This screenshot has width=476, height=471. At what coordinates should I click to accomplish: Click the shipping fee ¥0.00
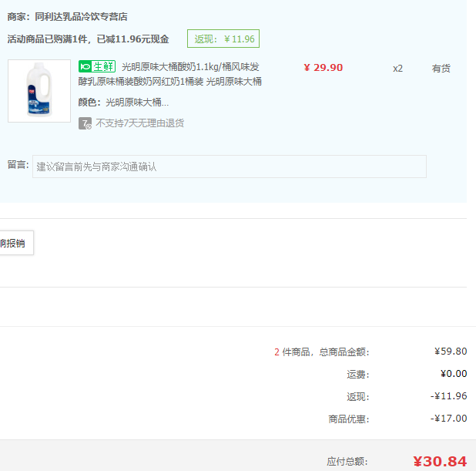click(x=454, y=373)
